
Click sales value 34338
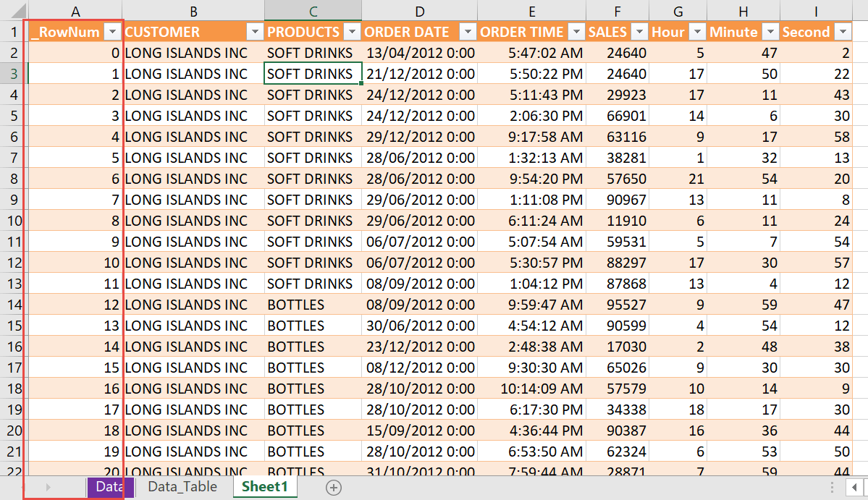pos(618,410)
